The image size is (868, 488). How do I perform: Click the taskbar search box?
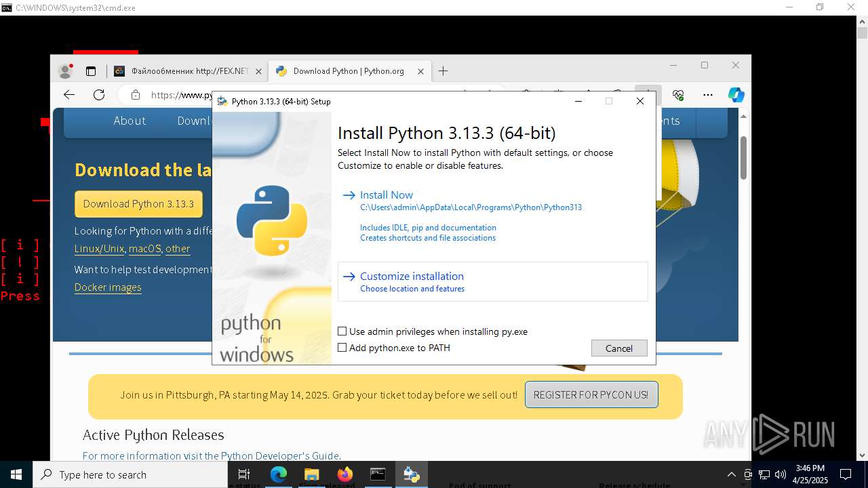click(x=130, y=474)
